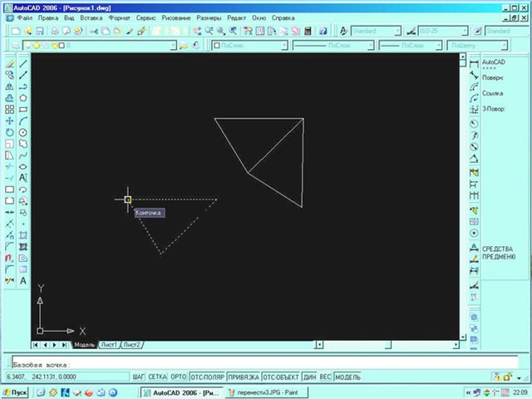Click the Пуск start button
This screenshot has height=399, width=532.
click(18, 392)
